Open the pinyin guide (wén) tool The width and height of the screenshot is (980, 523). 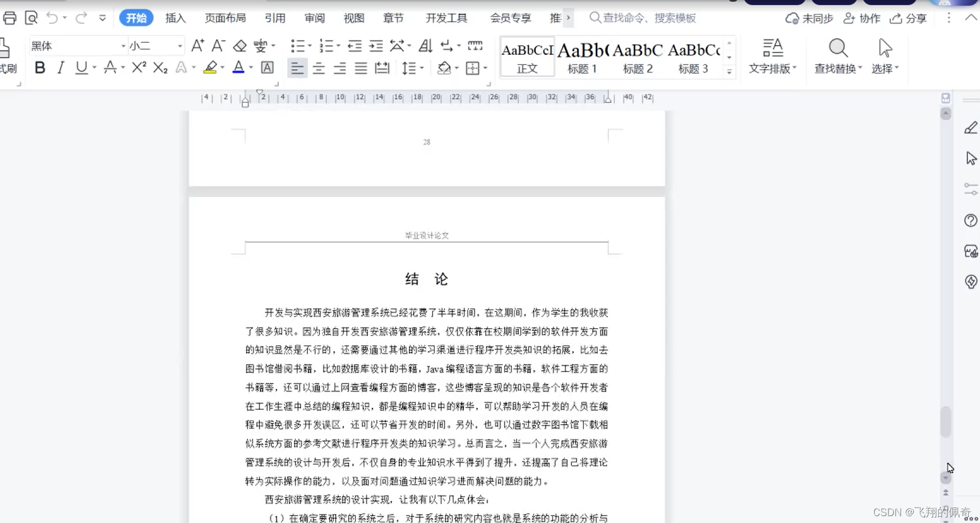(261, 46)
